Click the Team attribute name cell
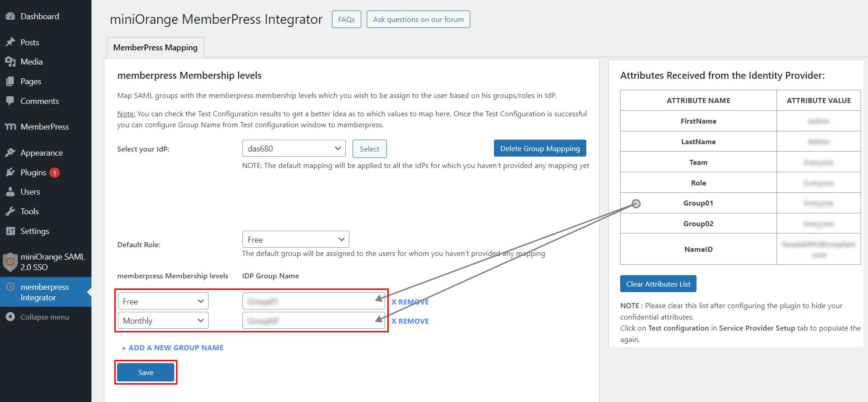Screen dimensions: 868x402 [x=698, y=162]
